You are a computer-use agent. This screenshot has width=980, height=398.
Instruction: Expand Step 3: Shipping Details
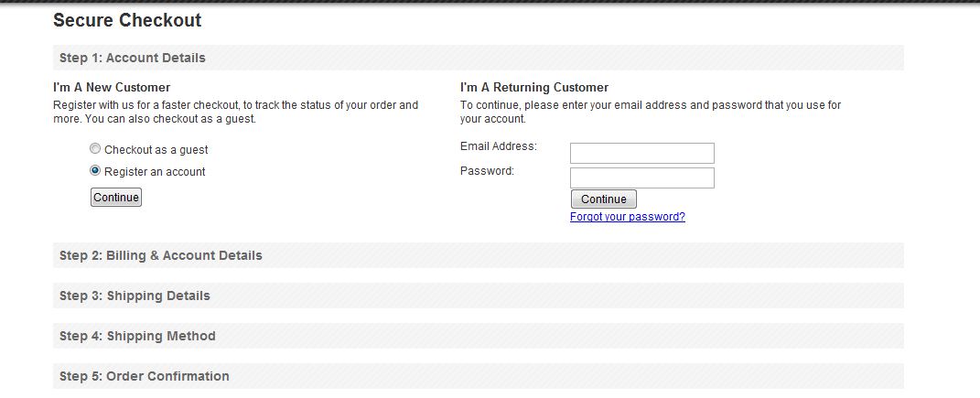click(135, 296)
